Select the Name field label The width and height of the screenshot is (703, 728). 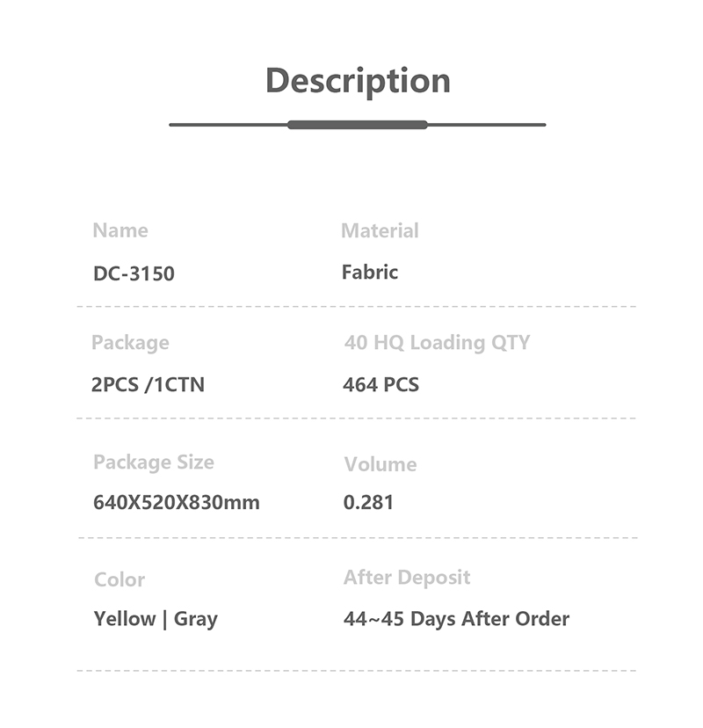(x=120, y=230)
